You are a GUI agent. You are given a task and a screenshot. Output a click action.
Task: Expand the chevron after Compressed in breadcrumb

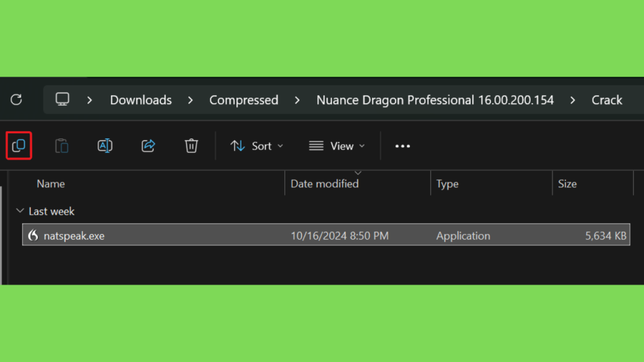[297, 100]
